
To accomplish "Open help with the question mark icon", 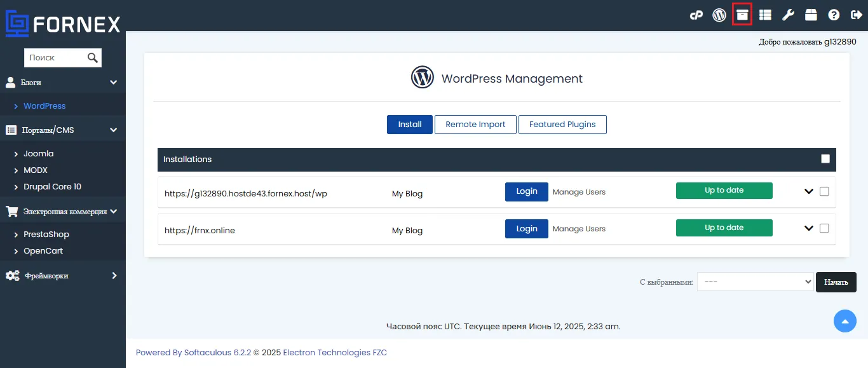I will tap(834, 15).
